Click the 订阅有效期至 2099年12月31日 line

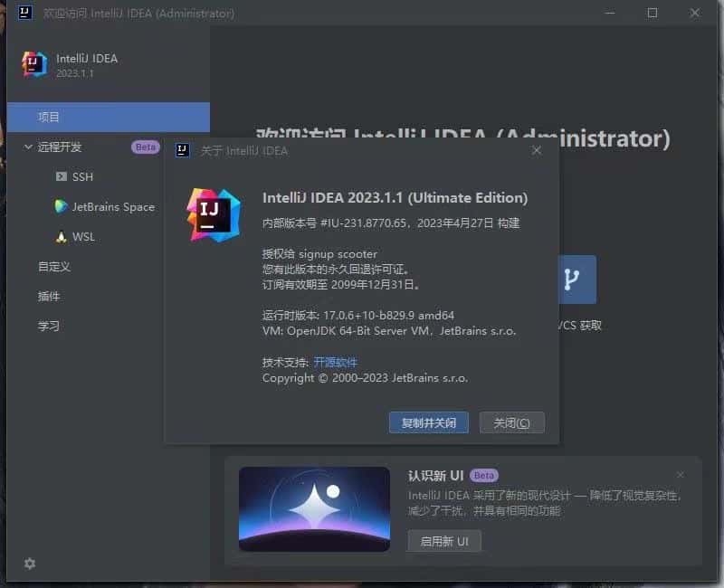click(x=341, y=284)
